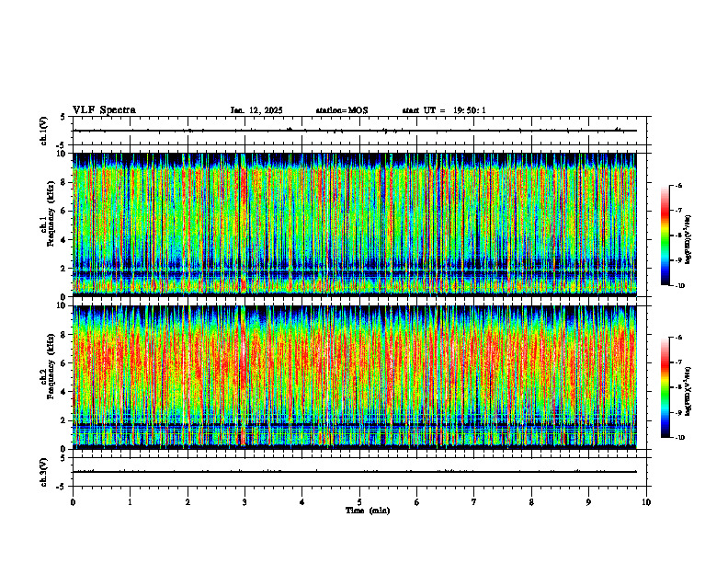Screen dimensions: 728x563
Task: Select the date text "Jan. 12, 2025"
Action: 256,110
